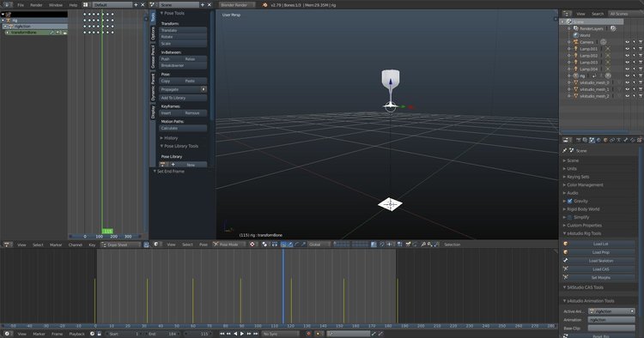The height and width of the screenshot is (338, 644).
Task: Click the pivot point icon in the viewport header
Action: pos(264,244)
